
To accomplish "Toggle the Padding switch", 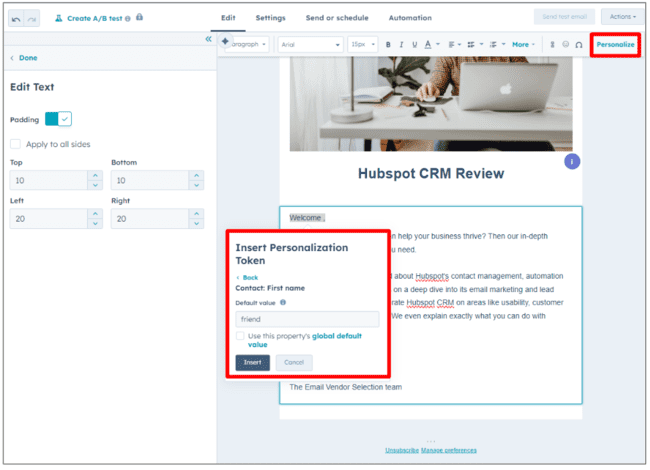I will (x=58, y=119).
